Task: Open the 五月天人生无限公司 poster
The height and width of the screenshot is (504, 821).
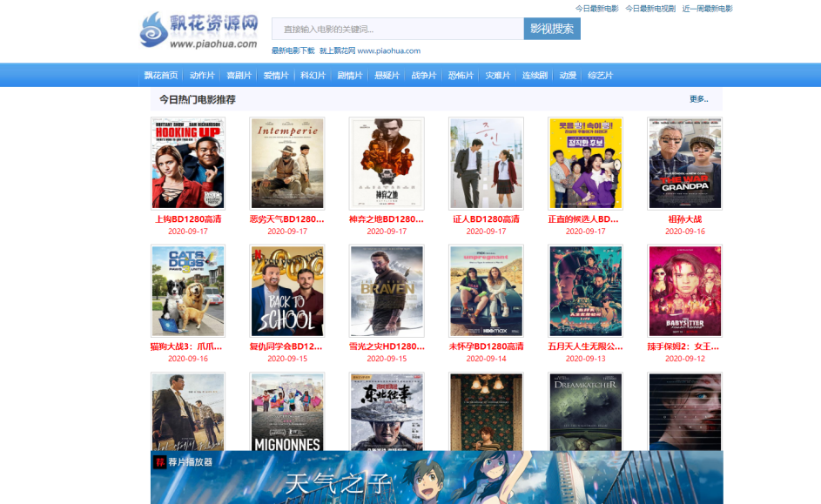Action: click(585, 291)
